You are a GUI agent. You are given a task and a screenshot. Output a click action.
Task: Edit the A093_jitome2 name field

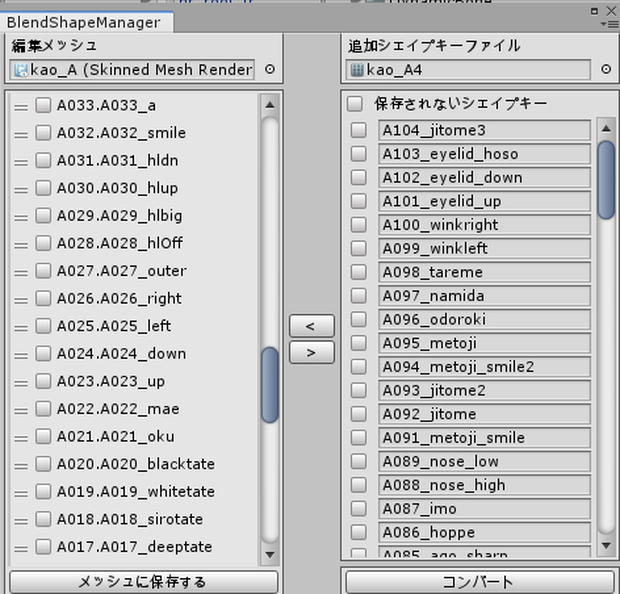[484, 390]
